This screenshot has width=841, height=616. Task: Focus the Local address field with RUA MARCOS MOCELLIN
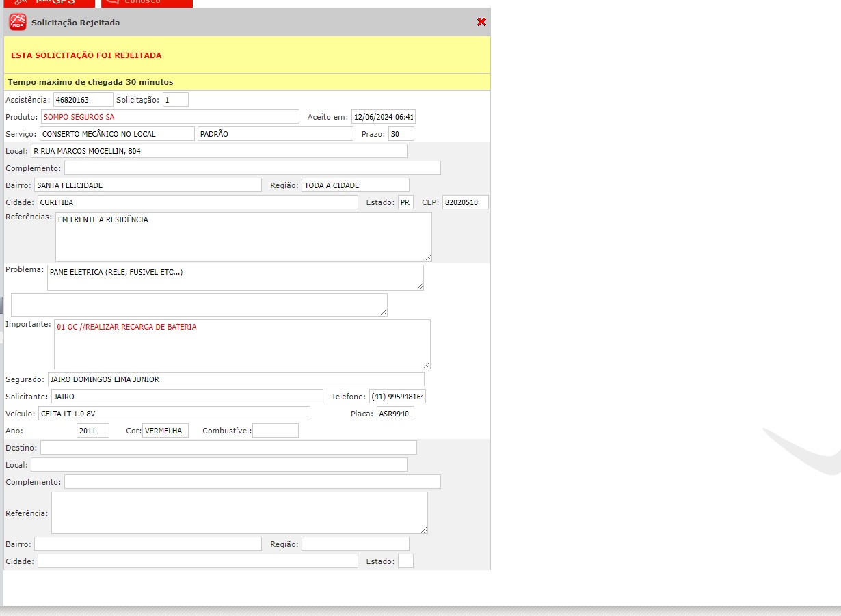(x=219, y=151)
